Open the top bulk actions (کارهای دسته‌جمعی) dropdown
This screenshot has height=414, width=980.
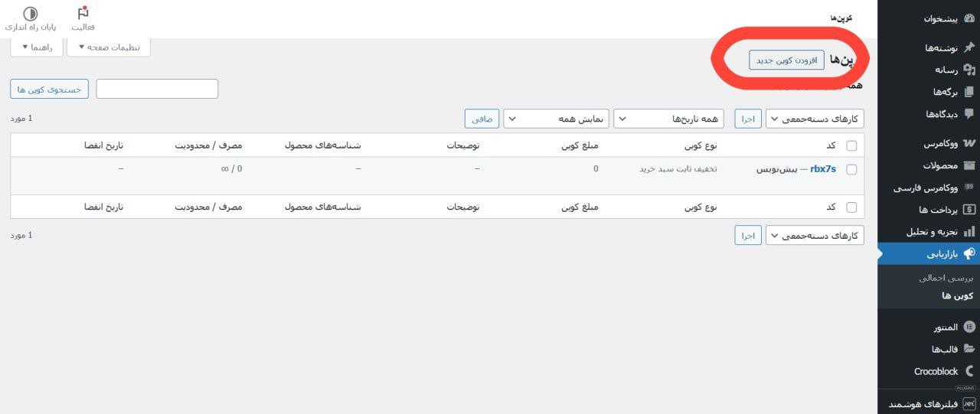coord(815,119)
